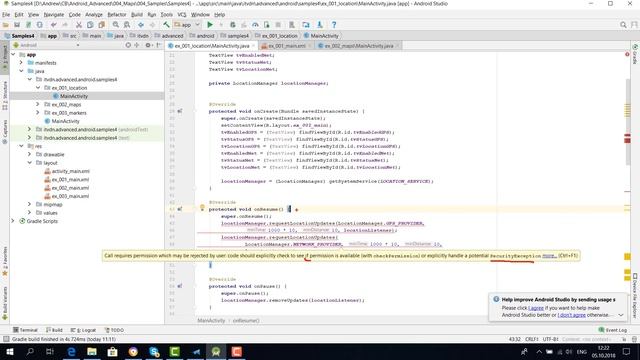Open the File menu
640x360 pixels.
(x=6, y=15)
